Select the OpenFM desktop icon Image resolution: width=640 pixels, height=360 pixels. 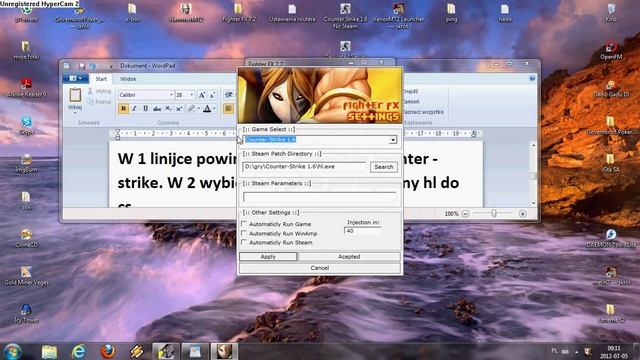(x=611, y=50)
